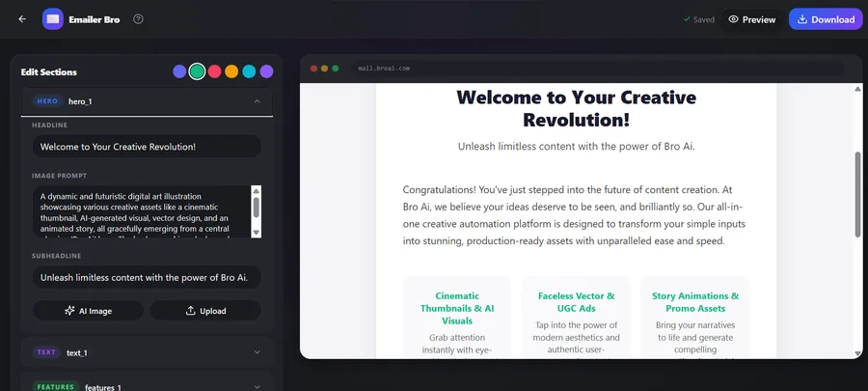The image size is (868, 391).
Task: Select 'Cinematic Thumbnails & AI Visuals' card title
Action: click(457, 309)
